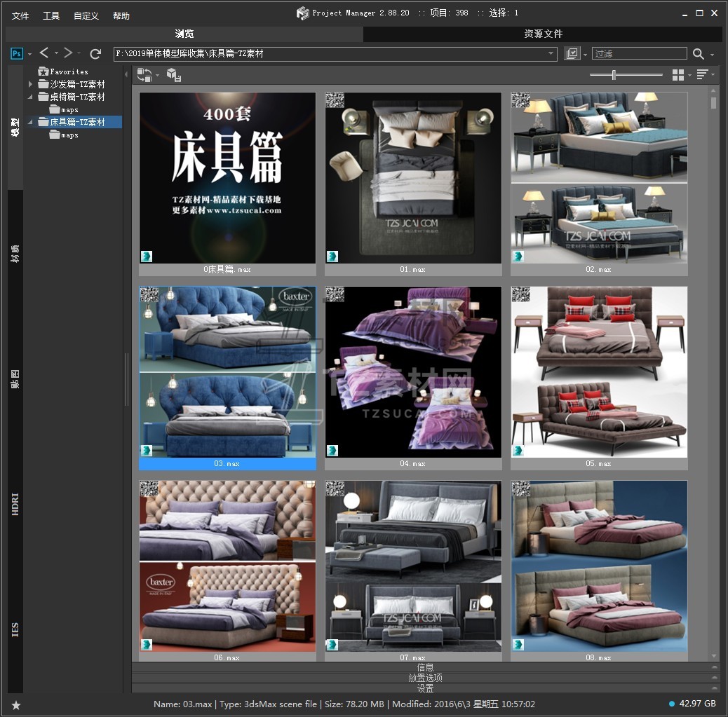Toggle the checkmark filter button beside filter box
Screen dimensions: 728x717
tap(572, 54)
